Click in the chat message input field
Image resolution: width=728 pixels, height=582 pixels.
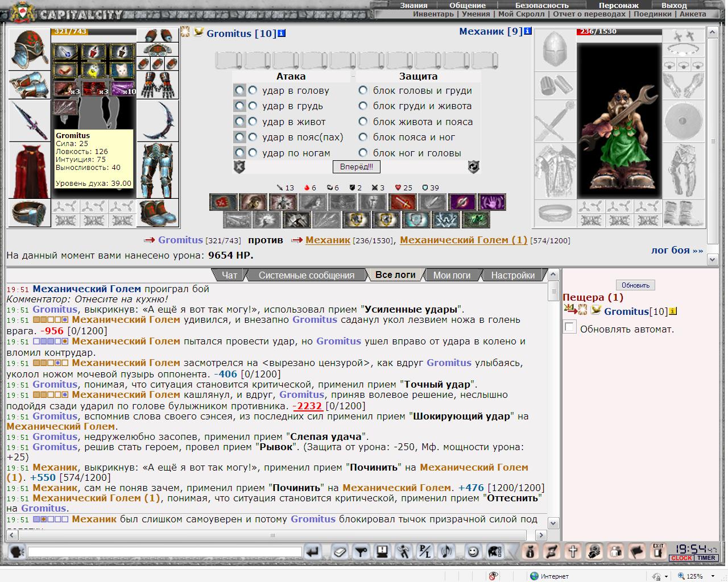165,552
